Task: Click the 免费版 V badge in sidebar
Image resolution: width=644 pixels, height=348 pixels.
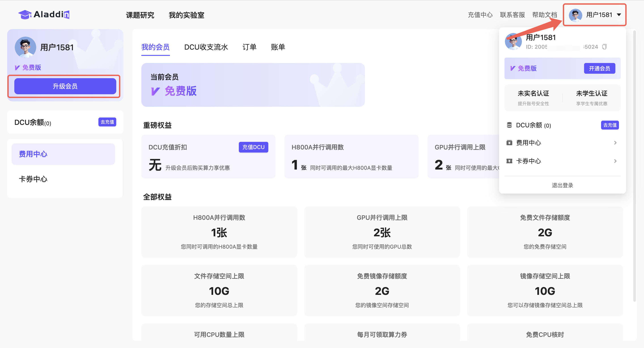Action: [17, 67]
